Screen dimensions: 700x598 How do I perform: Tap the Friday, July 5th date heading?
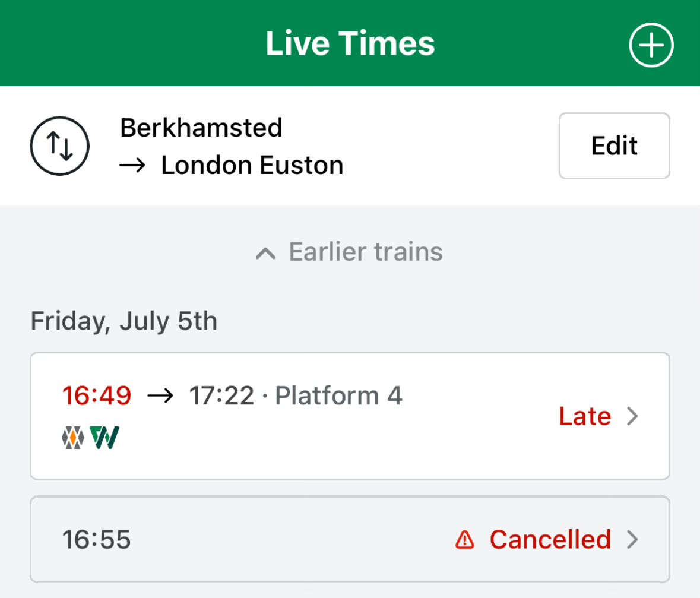point(124,321)
